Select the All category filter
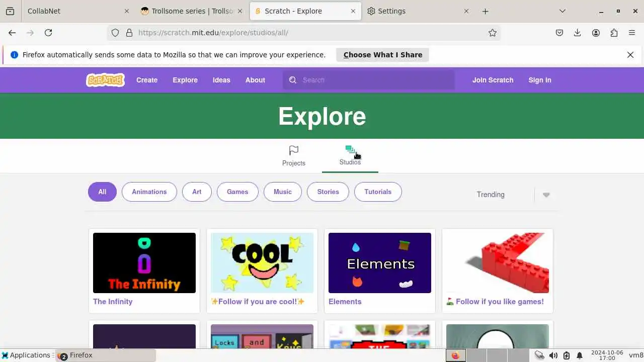 (x=102, y=192)
